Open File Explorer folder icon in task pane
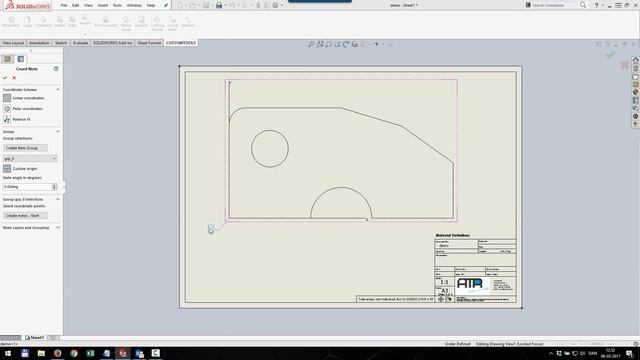 point(636,77)
